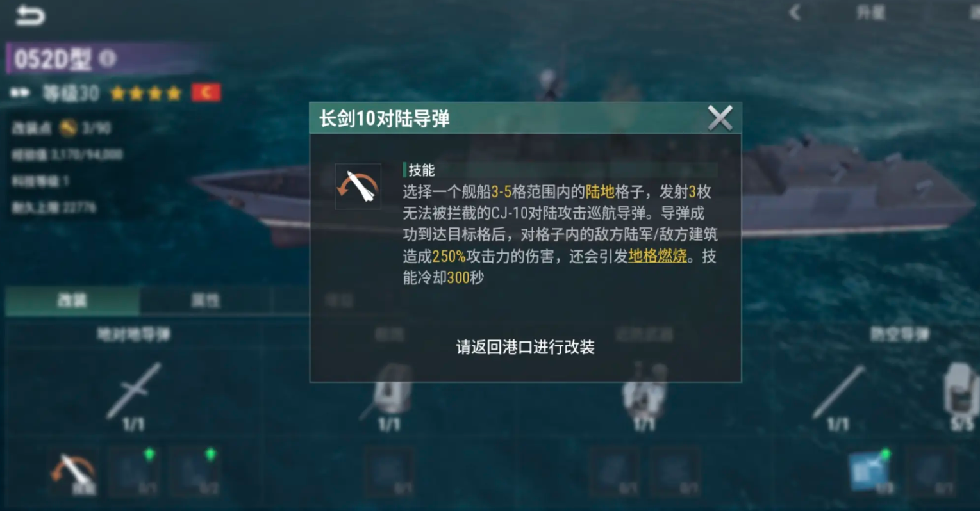This screenshot has width=980, height=511.
Task: Select the main gun turret icon
Action: click(389, 390)
